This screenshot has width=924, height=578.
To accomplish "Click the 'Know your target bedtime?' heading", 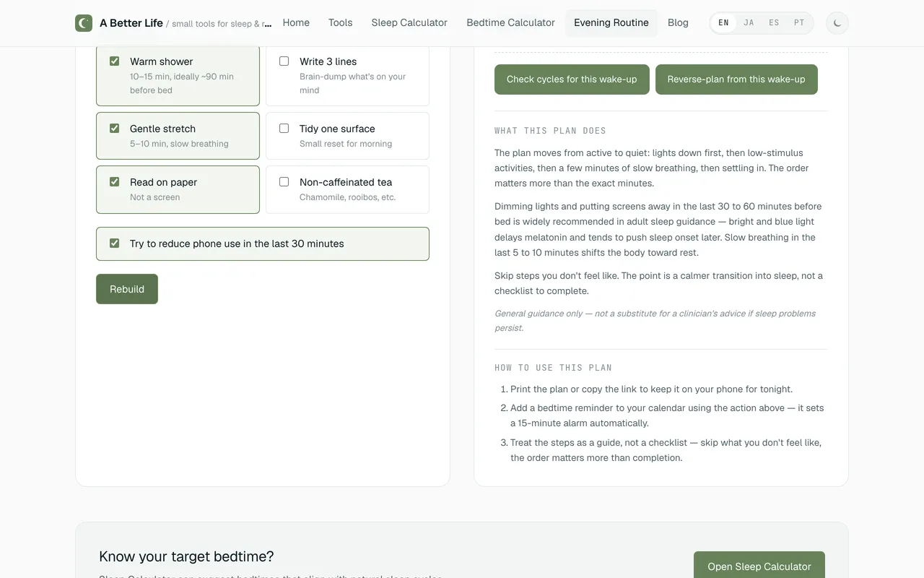I will point(186,556).
